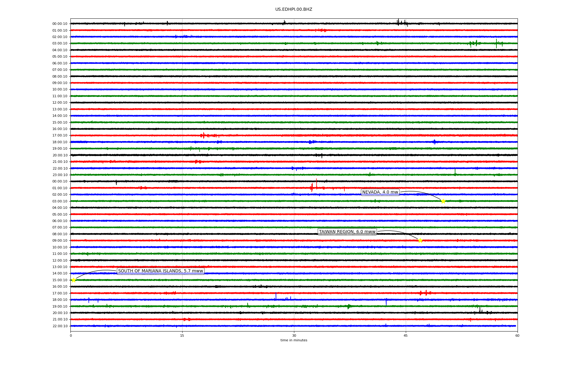Click the yellow star marking the Taiwan Region event
The image size is (588, 368).
pyautogui.click(x=420, y=240)
